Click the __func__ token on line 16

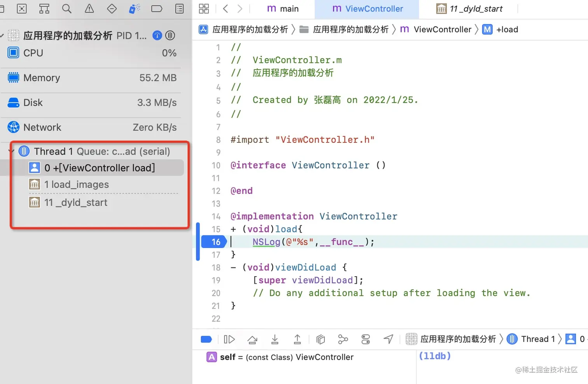(x=342, y=242)
